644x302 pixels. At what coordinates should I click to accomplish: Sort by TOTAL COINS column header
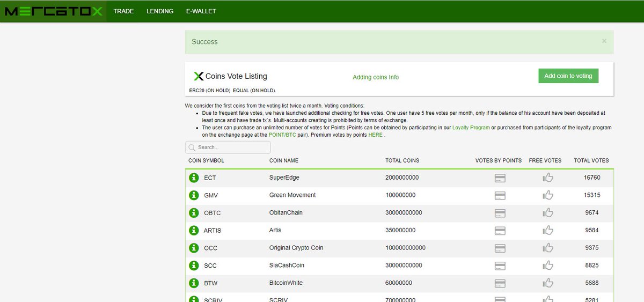[x=402, y=160]
